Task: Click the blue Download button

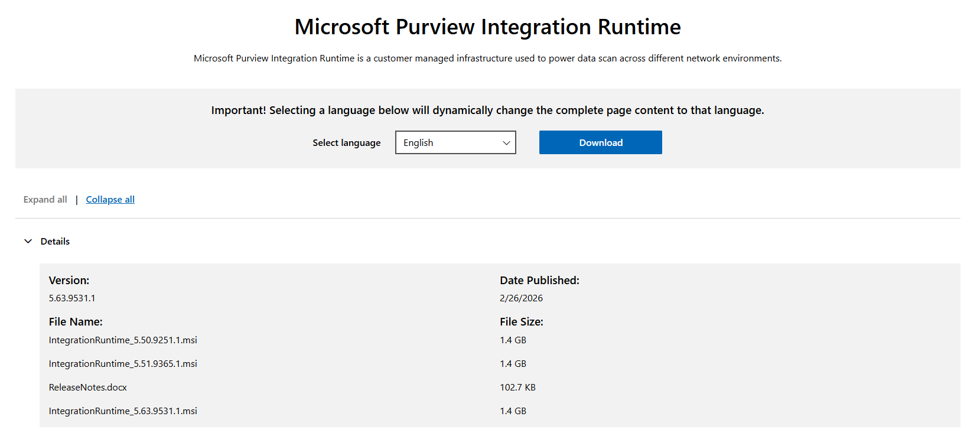Action: click(x=600, y=142)
